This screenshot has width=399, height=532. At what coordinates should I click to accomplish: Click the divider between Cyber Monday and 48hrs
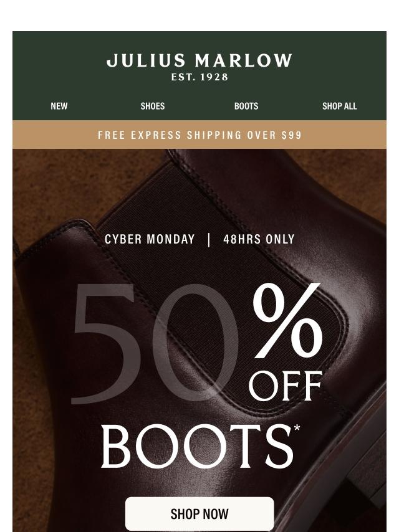(209, 240)
